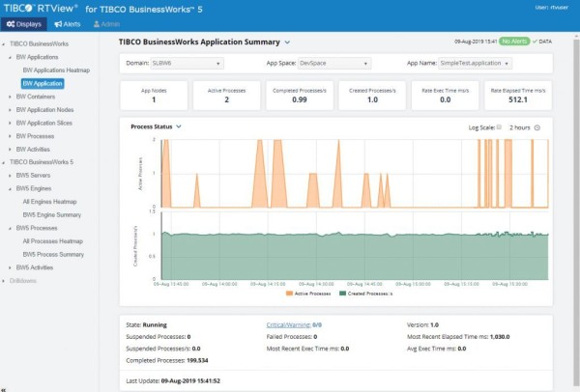Click the Failed Processes value
580x392 pixels.
click(315, 337)
